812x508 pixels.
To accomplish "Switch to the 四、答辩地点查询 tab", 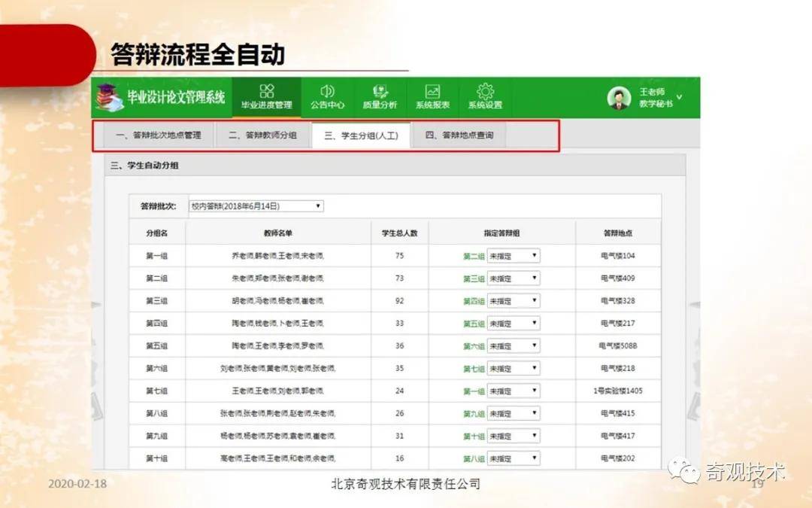I will click(459, 136).
